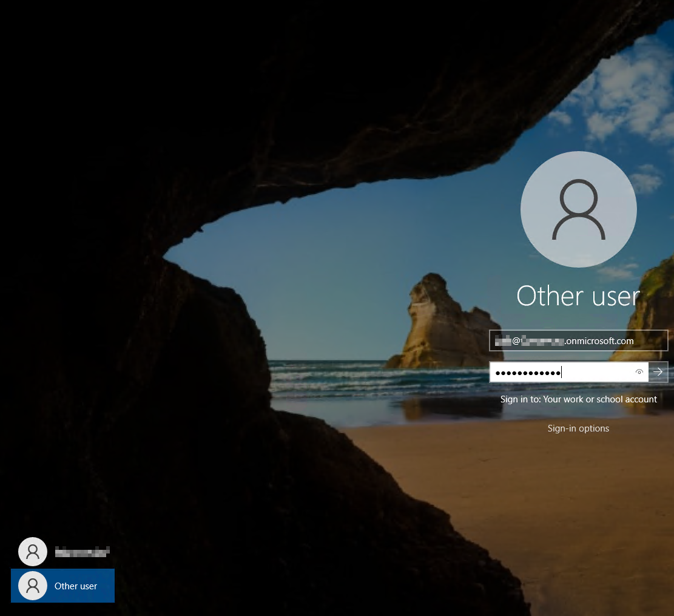Toggle password visibility off after revealing

tap(639, 371)
